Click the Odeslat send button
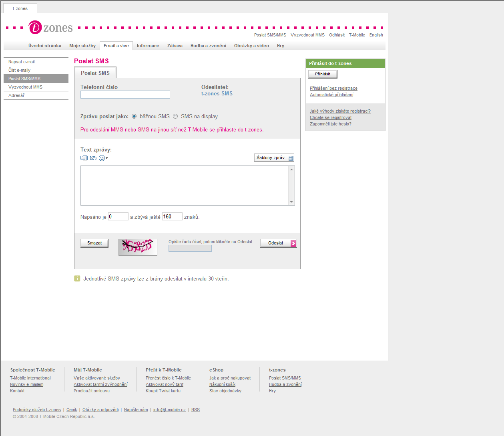Screen dimensions: 504x436 [x=279, y=243]
